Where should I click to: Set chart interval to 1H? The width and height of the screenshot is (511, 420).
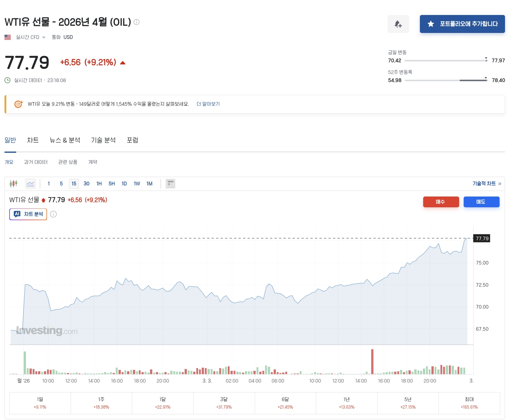(x=99, y=184)
